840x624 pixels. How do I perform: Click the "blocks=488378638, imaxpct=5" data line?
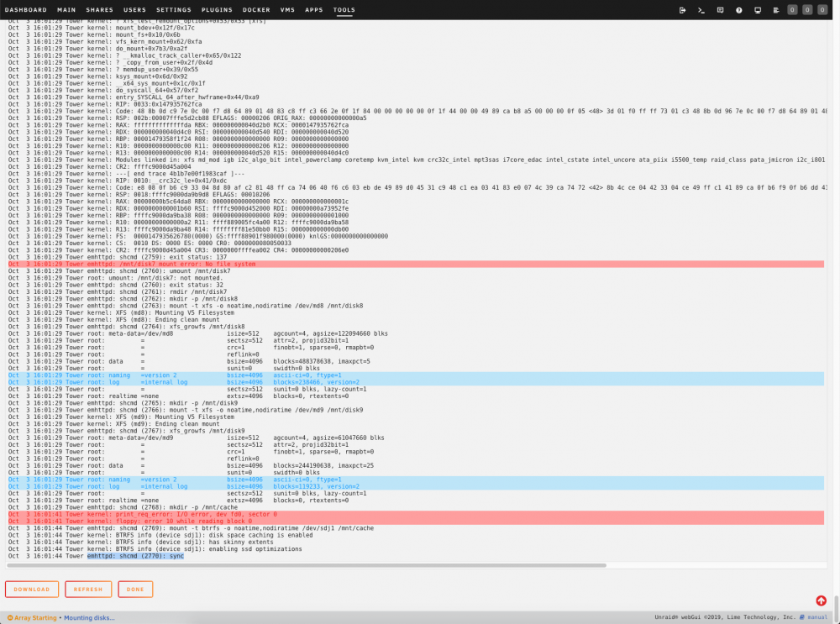coord(191,361)
